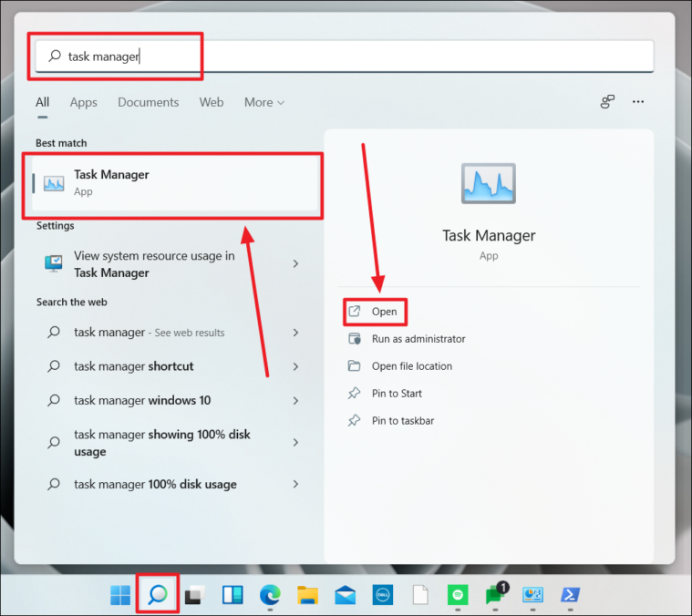Click the Open launch arrow icon

point(355,312)
